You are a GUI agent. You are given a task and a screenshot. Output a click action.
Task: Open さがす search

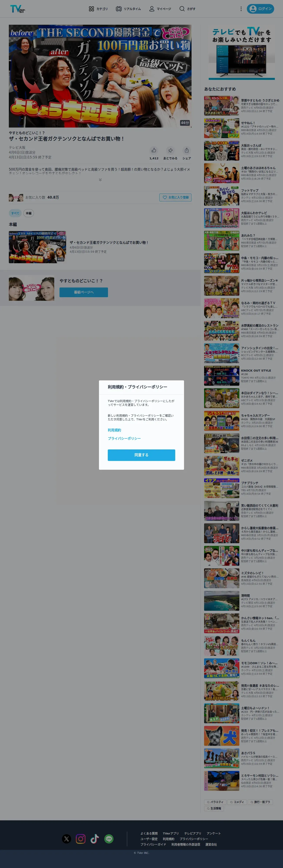click(x=187, y=9)
